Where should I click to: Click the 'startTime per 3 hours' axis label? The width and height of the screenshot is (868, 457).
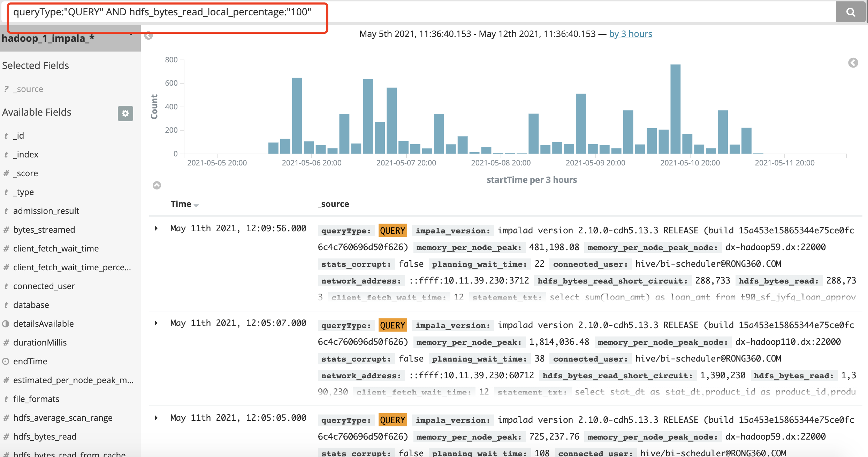pyautogui.click(x=532, y=180)
